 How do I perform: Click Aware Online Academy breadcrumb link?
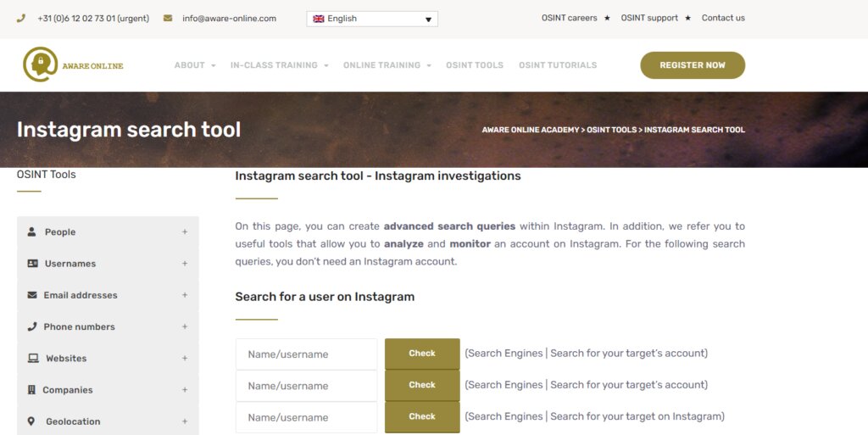(x=531, y=130)
